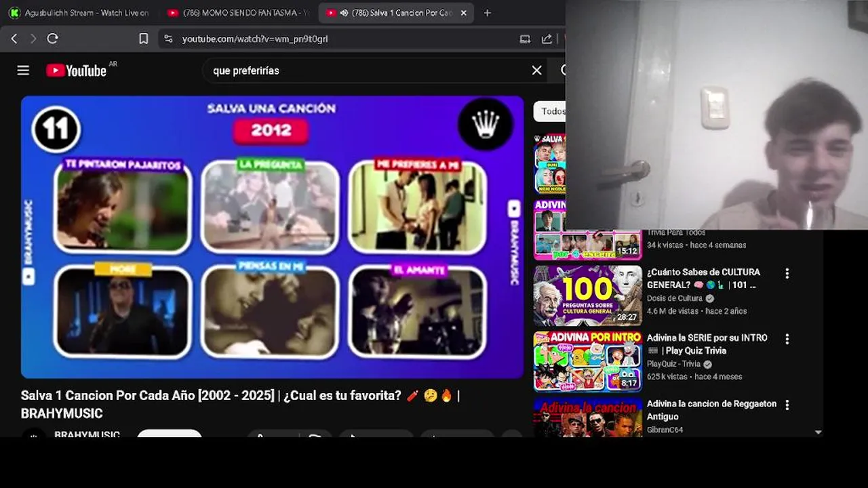The image size is (868, 488).
Task: Open more options for CULTURA GENERAL video
Action: point(787,274)
